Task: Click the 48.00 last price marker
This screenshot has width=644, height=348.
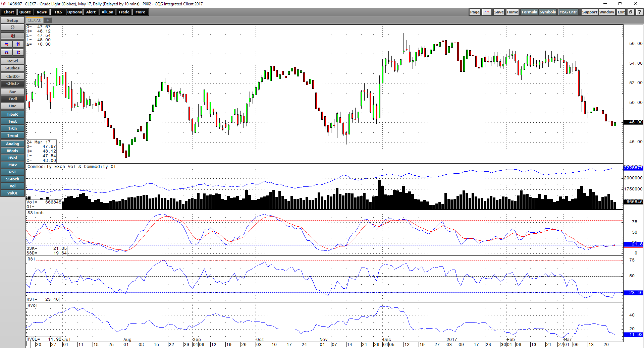Action: point(633,122)
